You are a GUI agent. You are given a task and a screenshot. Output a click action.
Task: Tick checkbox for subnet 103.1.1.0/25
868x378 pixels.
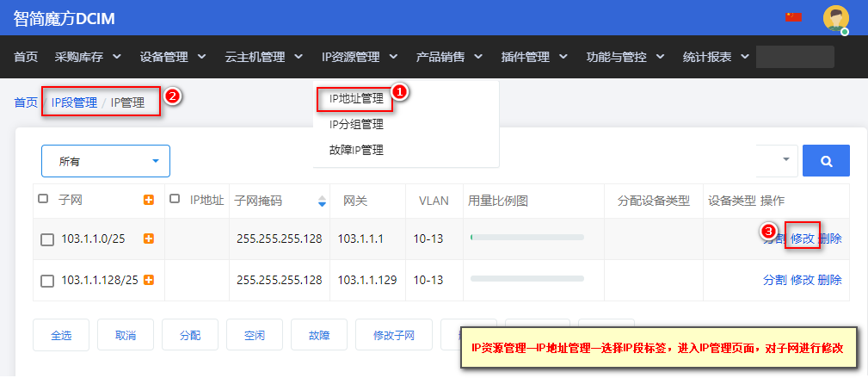[47, 239]
